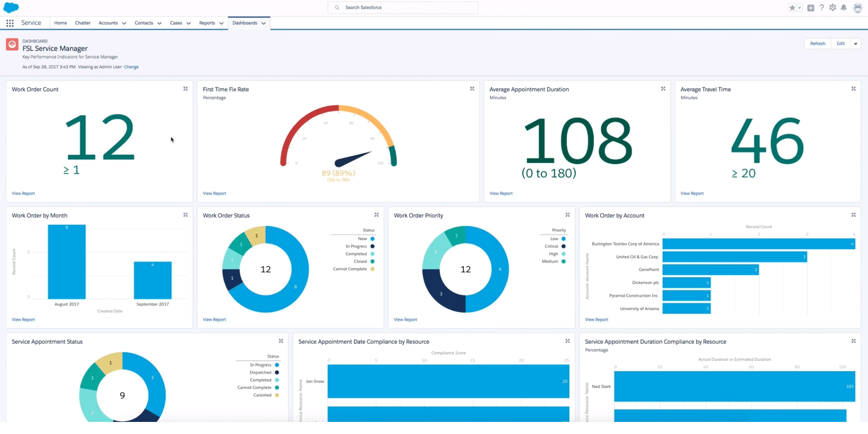Expand the Cases tab chevron

pos(189,23)
